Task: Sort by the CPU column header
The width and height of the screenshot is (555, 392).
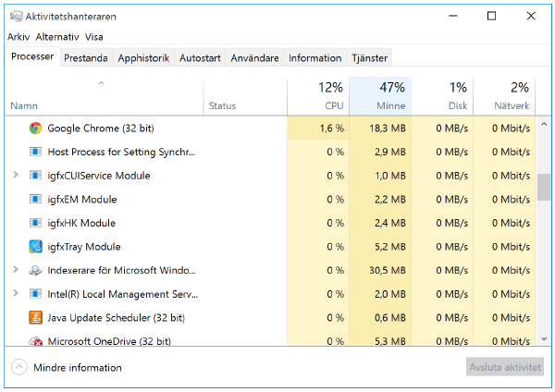Action: point(319,96)
